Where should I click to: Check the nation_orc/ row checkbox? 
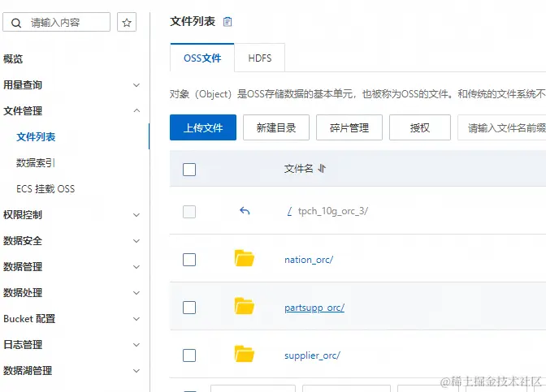click(x=189, y=260)
